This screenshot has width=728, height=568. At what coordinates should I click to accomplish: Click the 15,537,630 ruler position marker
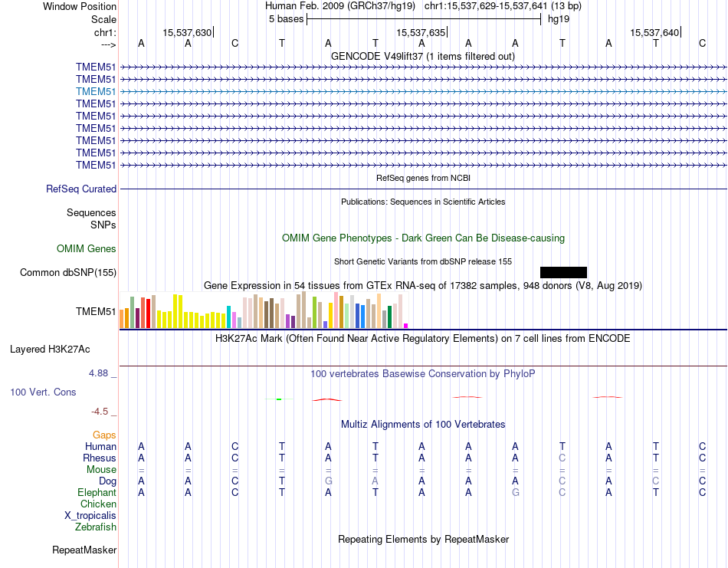point(187,32)
